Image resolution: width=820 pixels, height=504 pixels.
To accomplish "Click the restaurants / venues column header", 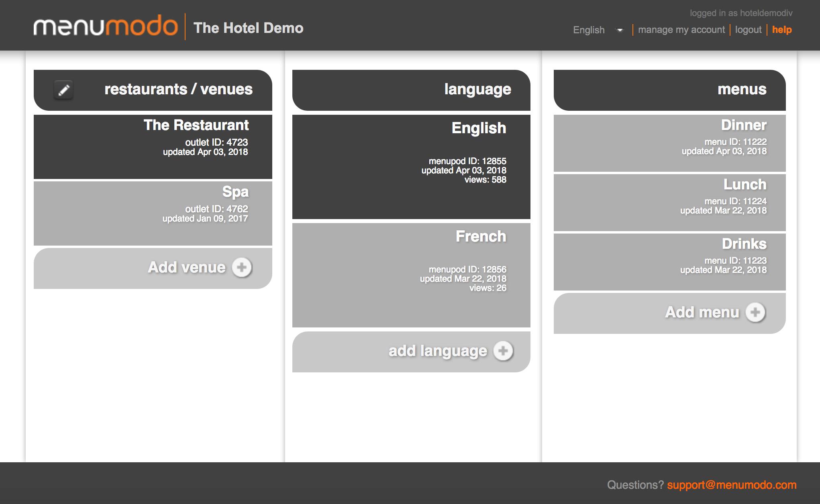I will coord(153,90).
